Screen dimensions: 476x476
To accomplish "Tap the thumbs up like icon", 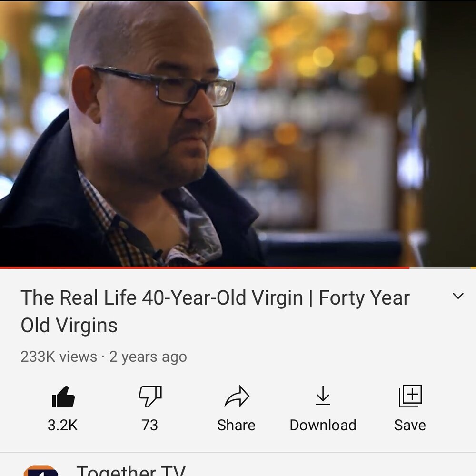I will [x=63, y=397].
